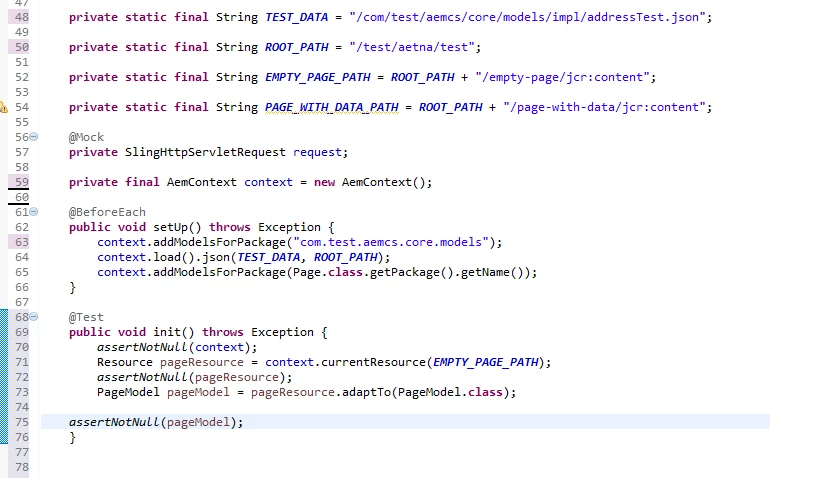Click getPackage() call on line 65
819x478 pixels.
412,272
